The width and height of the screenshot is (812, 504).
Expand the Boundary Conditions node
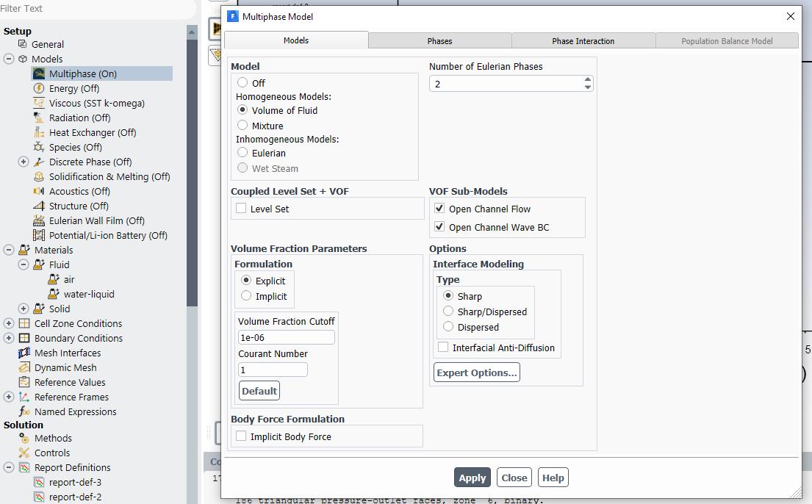[x=9, y=338]
